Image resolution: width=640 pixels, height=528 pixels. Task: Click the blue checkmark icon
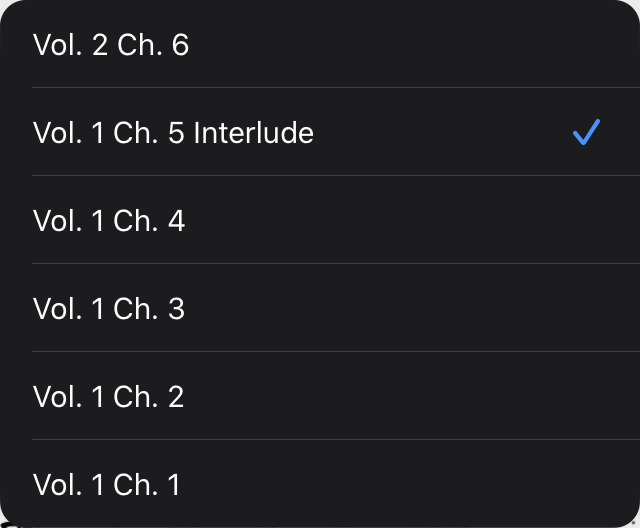pos(586,132)
